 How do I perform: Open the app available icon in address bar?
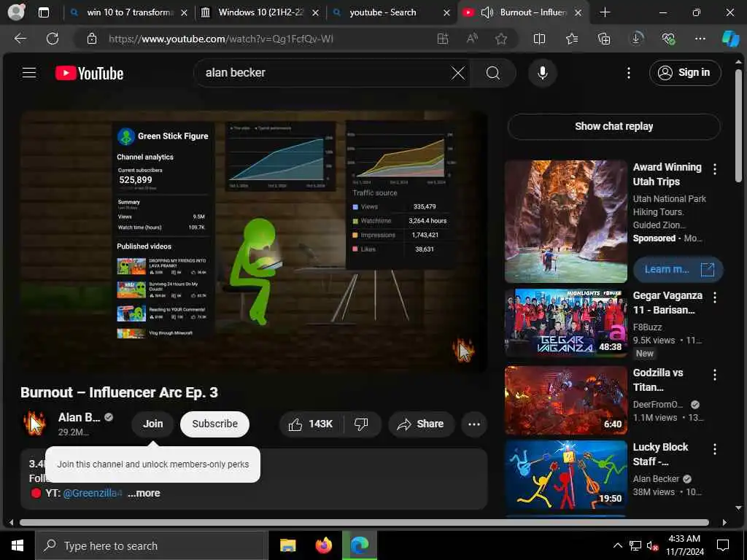tap(443, 39)
